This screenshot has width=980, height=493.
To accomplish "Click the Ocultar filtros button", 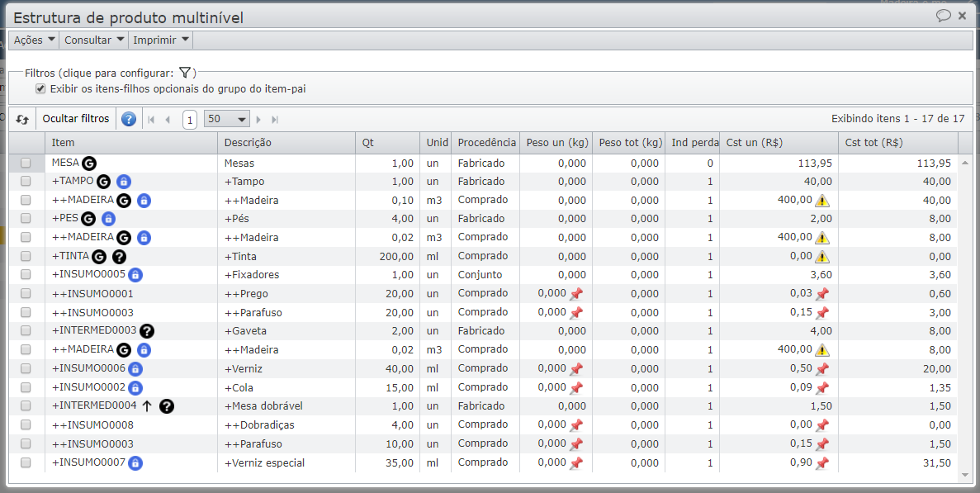I will tap(76, 119).
